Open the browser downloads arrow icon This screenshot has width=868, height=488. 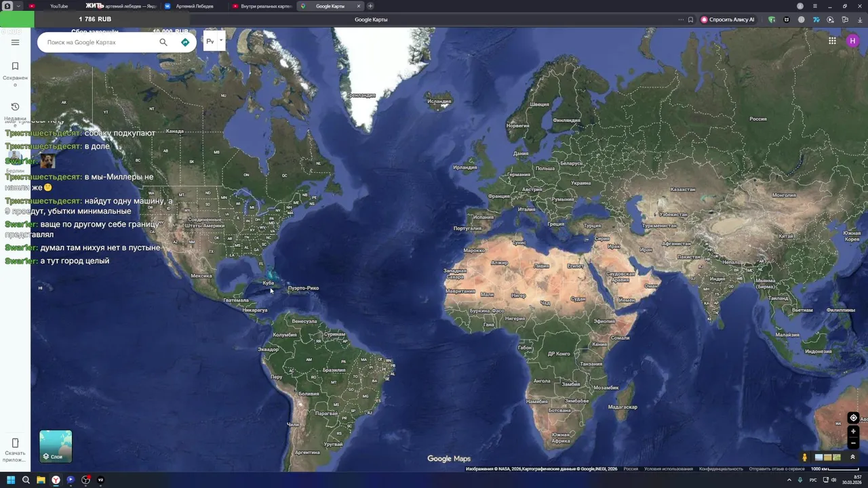click(x=860, y=20)
